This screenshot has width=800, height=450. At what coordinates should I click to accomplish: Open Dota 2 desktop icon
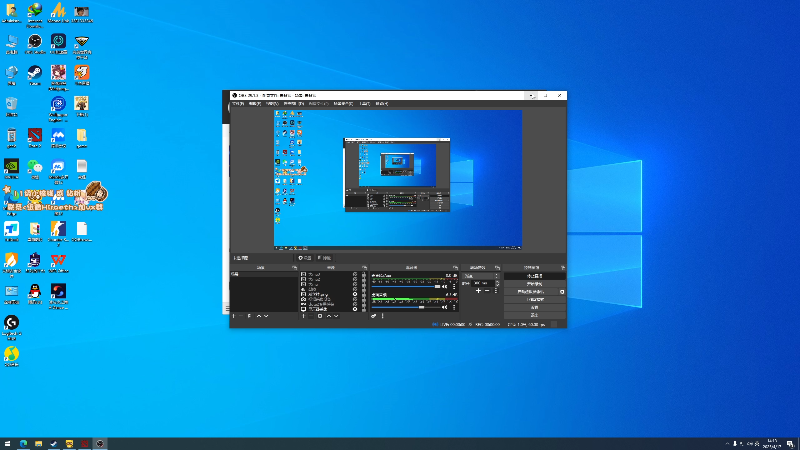coord(35,138)
